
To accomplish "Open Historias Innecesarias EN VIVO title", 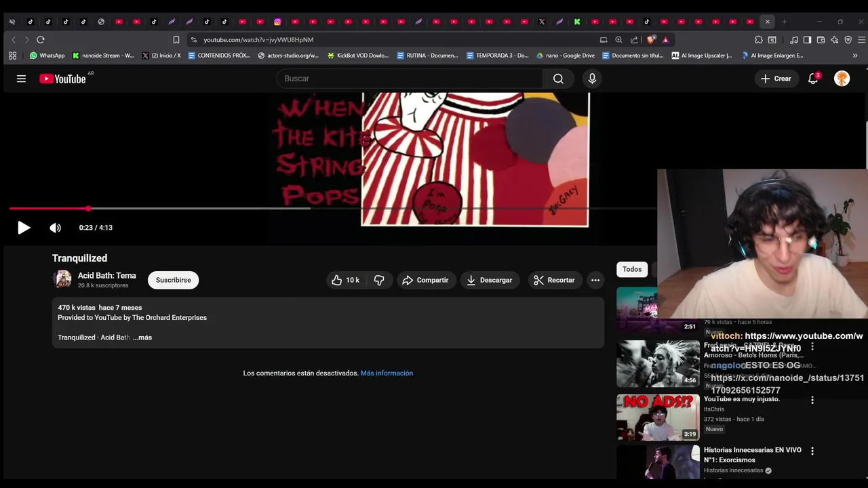I will pos(753,455).
